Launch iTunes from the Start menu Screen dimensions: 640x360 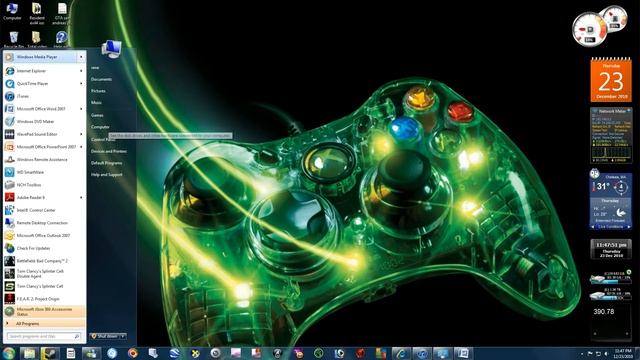tap(44, 96)
